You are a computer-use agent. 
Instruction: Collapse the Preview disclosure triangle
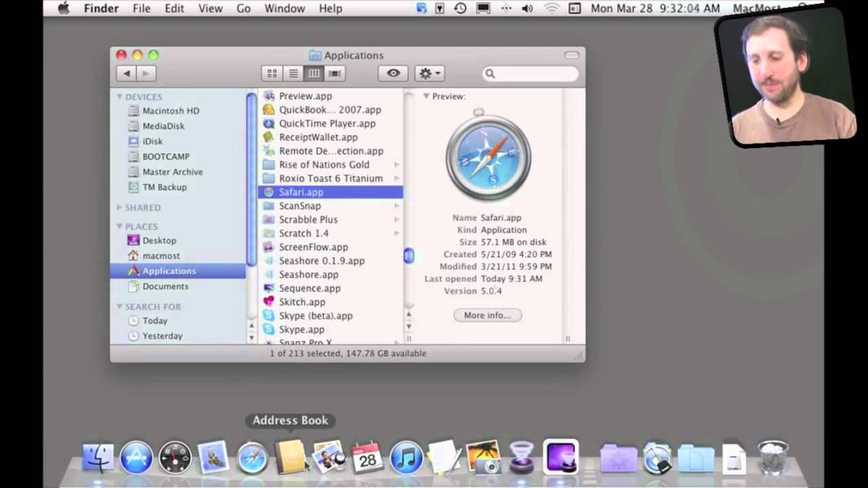tap(427, 96)
